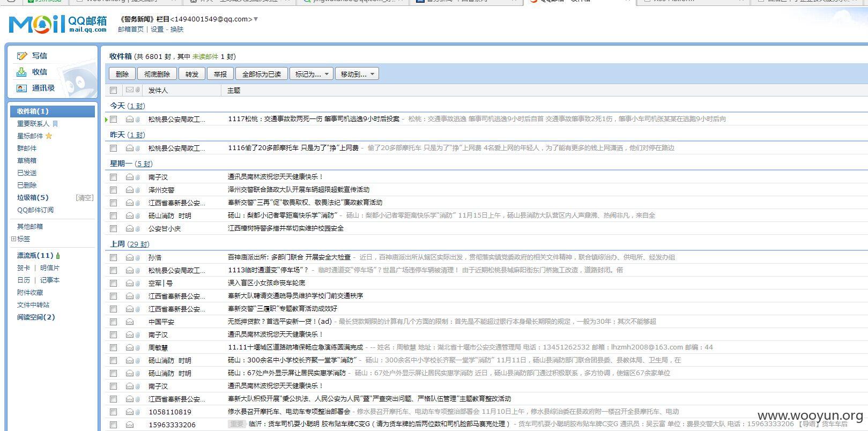This screenshot has width=868, height=431.
Task: Click the receive mail (收信) icon
Action: click(21, 72)
